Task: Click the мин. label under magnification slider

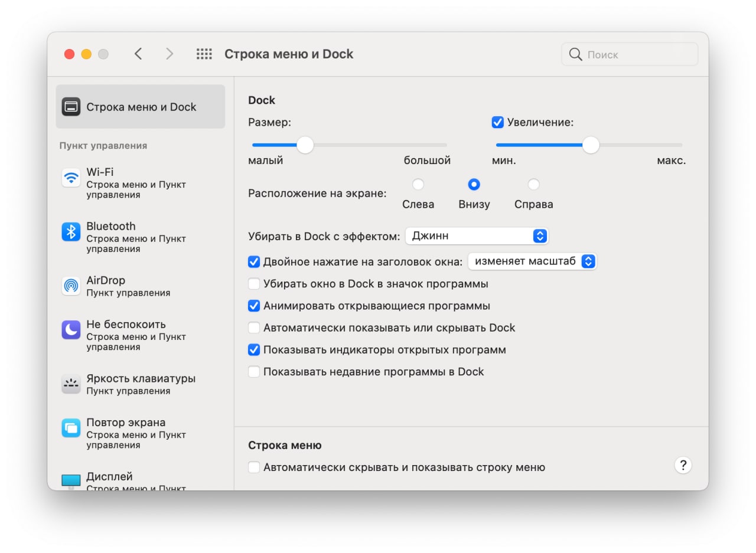Action: point(504,161)
